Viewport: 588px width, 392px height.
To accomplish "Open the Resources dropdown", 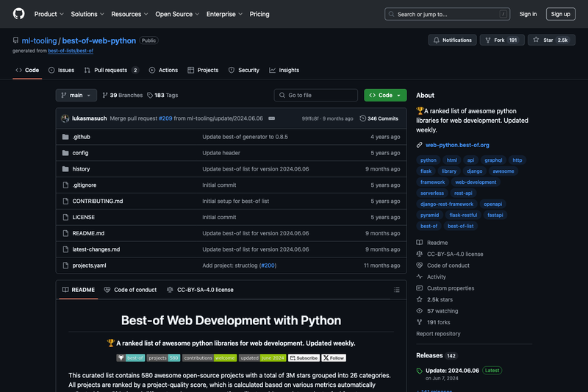I will [x=129, y=14].
